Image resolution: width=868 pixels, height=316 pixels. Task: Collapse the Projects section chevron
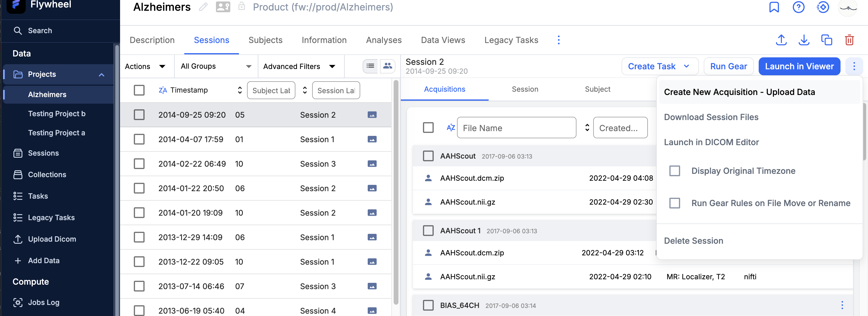point(102,74)
